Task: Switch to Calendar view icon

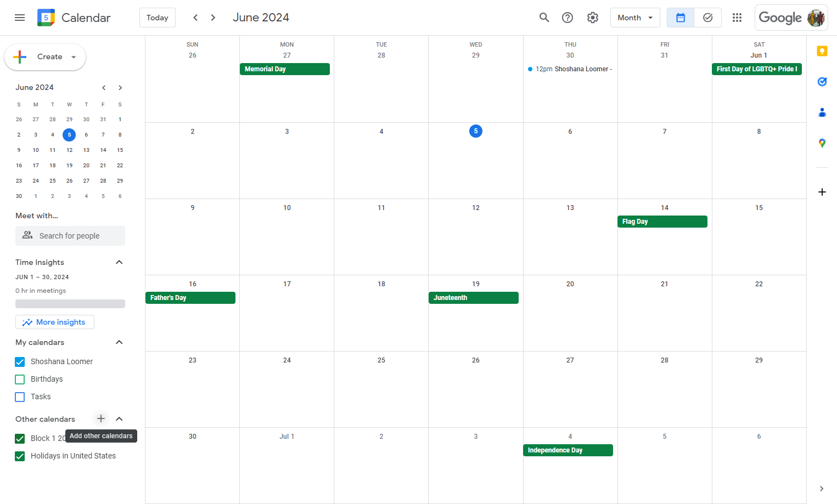Action: [681, 18]
